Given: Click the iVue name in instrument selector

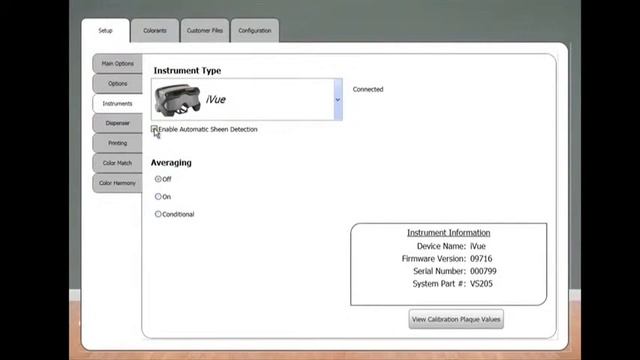Looking at the screenshot, I should coord(216,100).
